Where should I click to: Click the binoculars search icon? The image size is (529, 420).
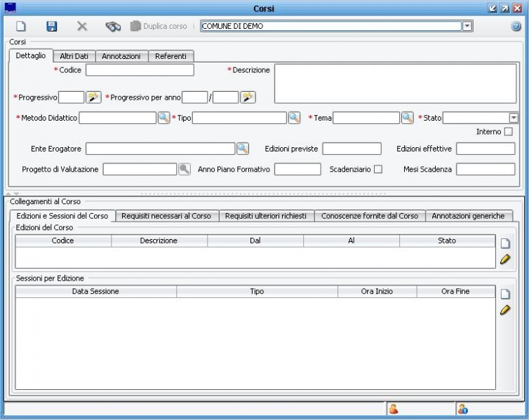point(113,27)
